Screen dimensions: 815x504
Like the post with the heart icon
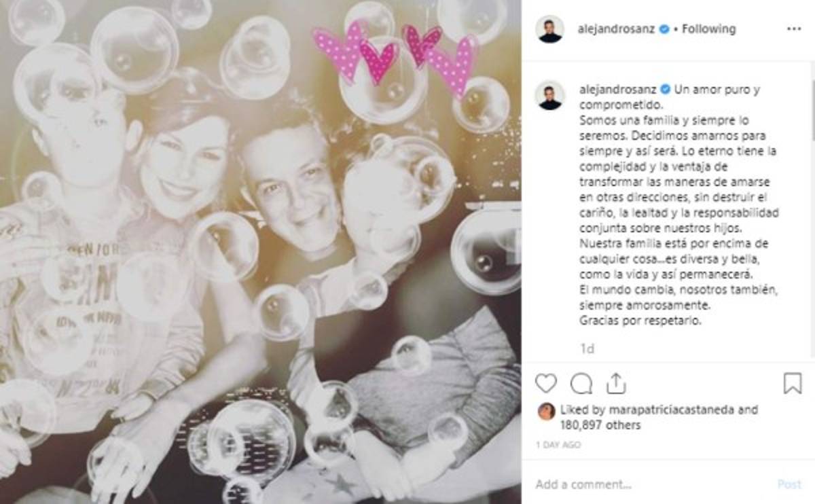[545, 384]
